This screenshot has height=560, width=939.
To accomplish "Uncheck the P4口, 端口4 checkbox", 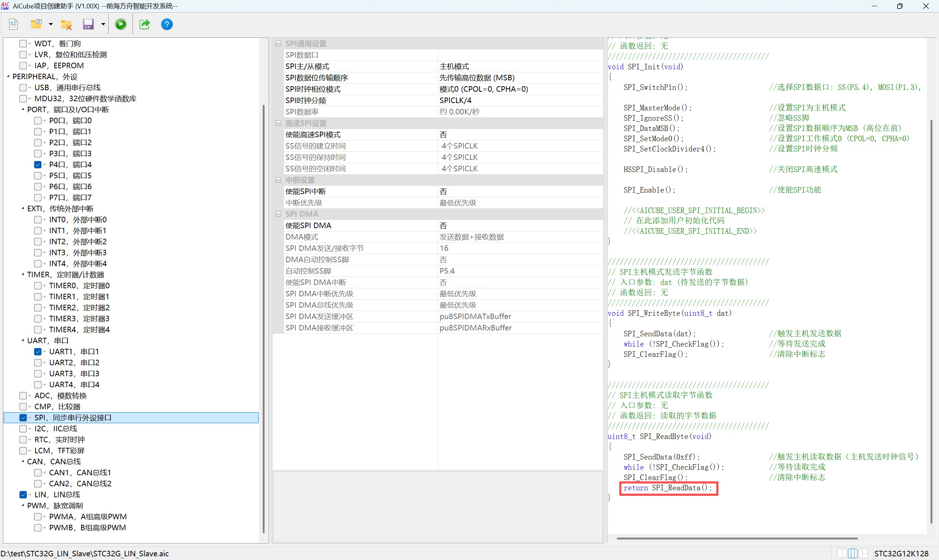I will [x=38, y=165].
